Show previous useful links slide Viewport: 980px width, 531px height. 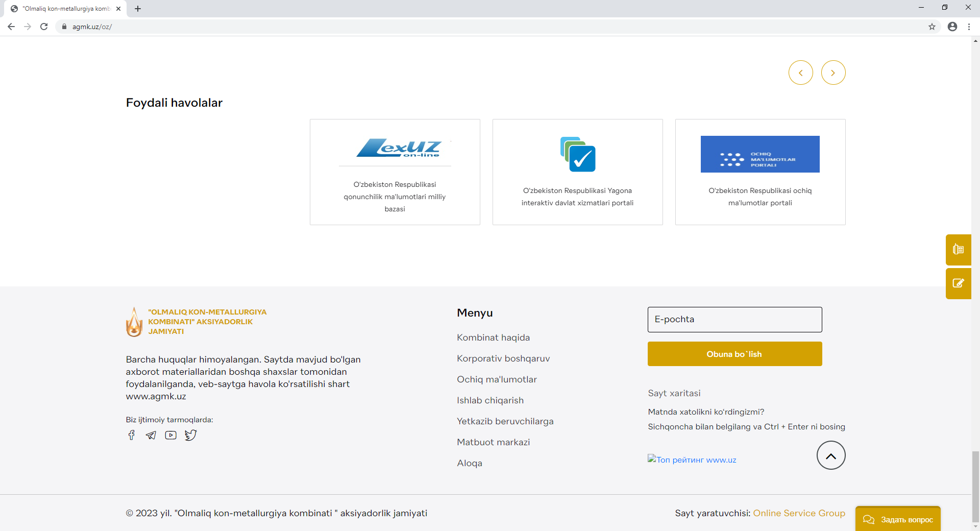800,73
